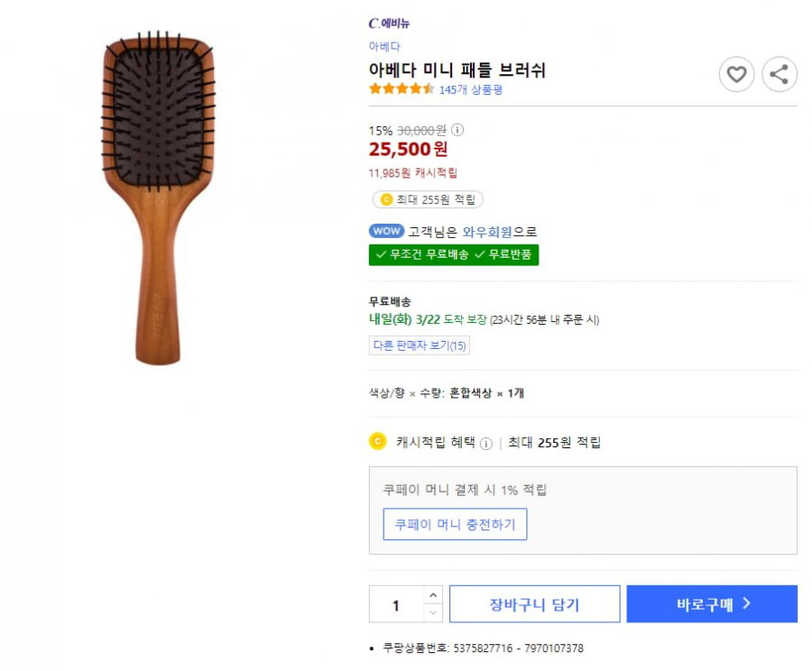
Task: Open the 아베다 brand link
Action: tap(384, 47)
